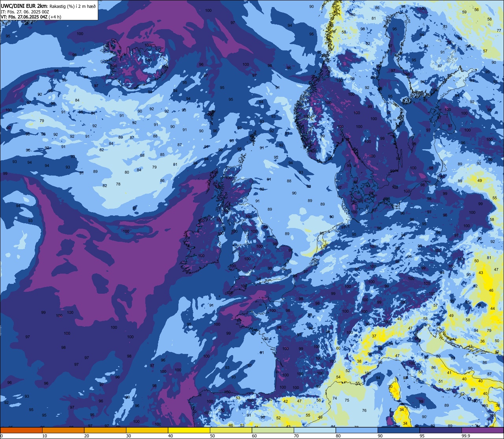
Task: Click the humidity value "41" on the map
Action: (x=449, y=373)
